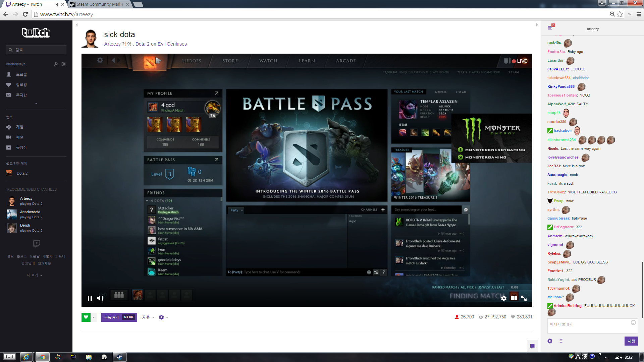Screen dimensions: 644x362
Task: Switch to the Steam Community Market tab
Action: 100,4
